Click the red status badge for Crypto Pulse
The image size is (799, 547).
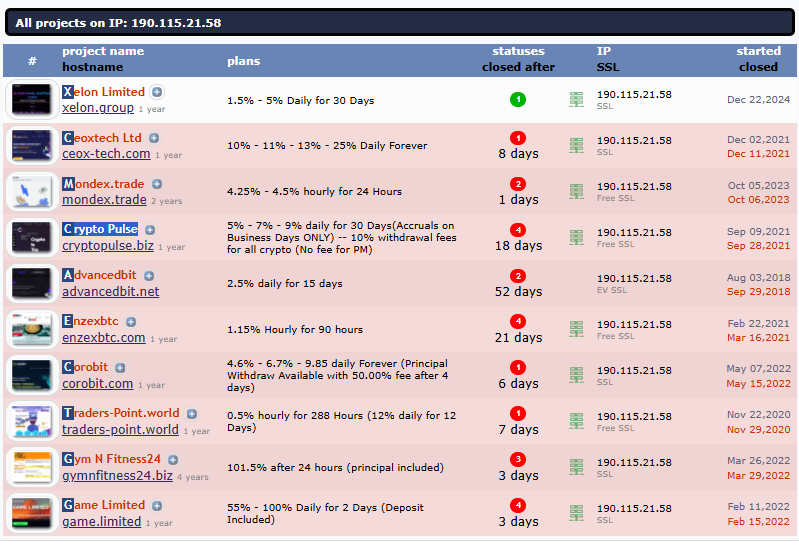tap(518, 230)
